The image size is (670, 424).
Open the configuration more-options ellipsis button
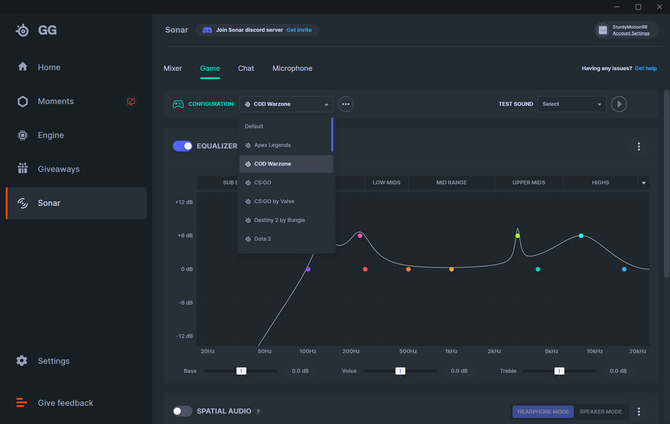(x=346, y=104)
